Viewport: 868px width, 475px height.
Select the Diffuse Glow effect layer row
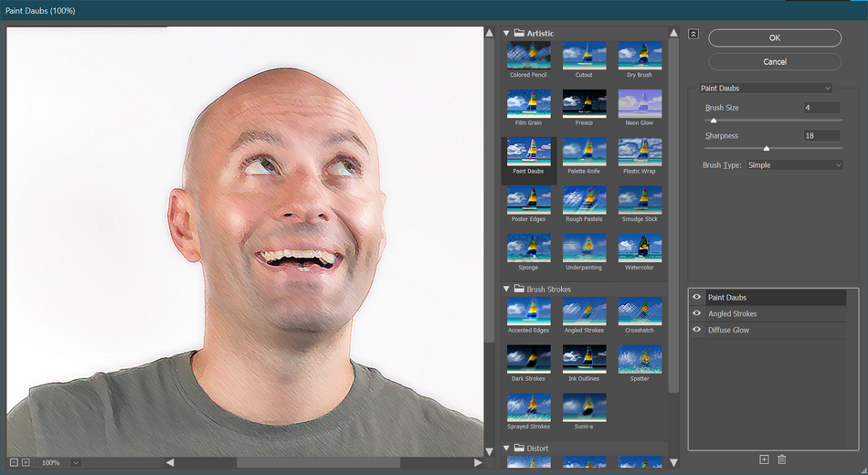768,330
